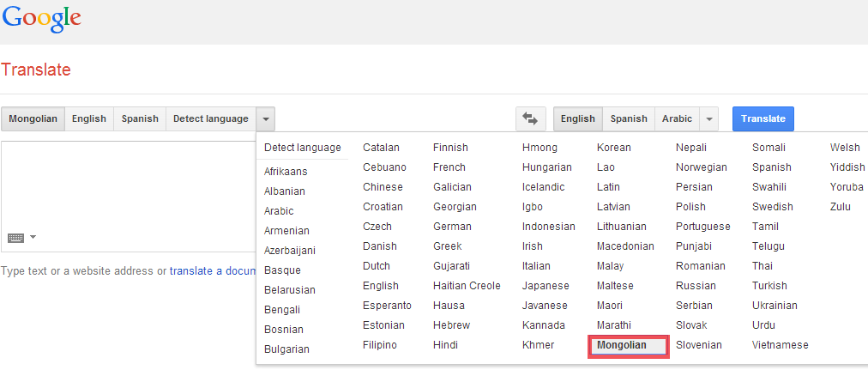This screenshot has width=868, height=370.
Task: Expand the target language dropdown arrow
Action: pos(708,119)
